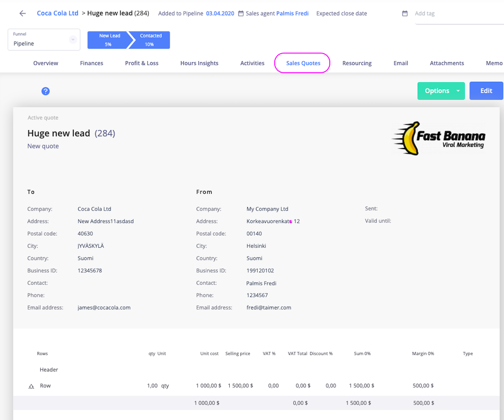The height and width of the screenshot is (420, 504).
Task: Click the email "james@cocacola.com"
Action: pyautogui.click(x=104, y=308)
